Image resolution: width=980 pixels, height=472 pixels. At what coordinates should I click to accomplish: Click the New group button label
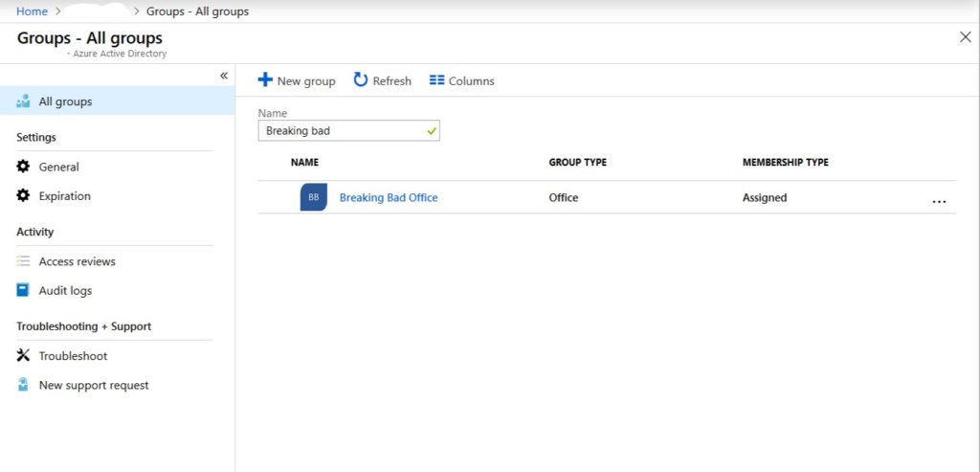pos(306,81)
